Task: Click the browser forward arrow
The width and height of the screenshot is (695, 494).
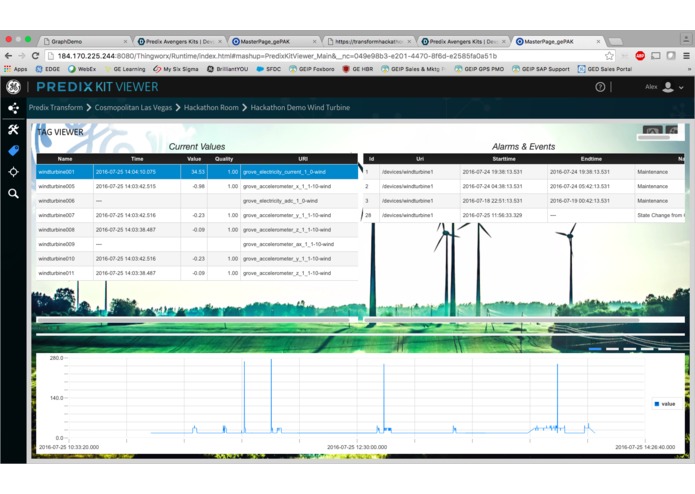Action: click(x=22, y=56)
